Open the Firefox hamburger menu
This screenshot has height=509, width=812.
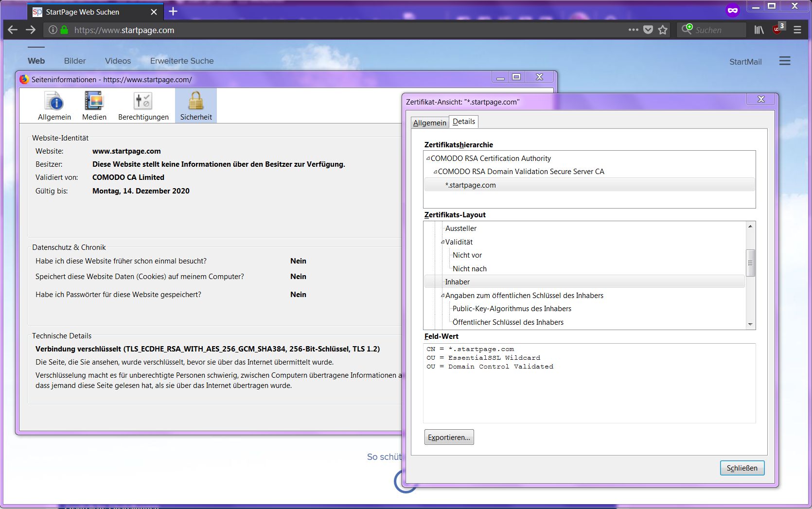point(797,30)
